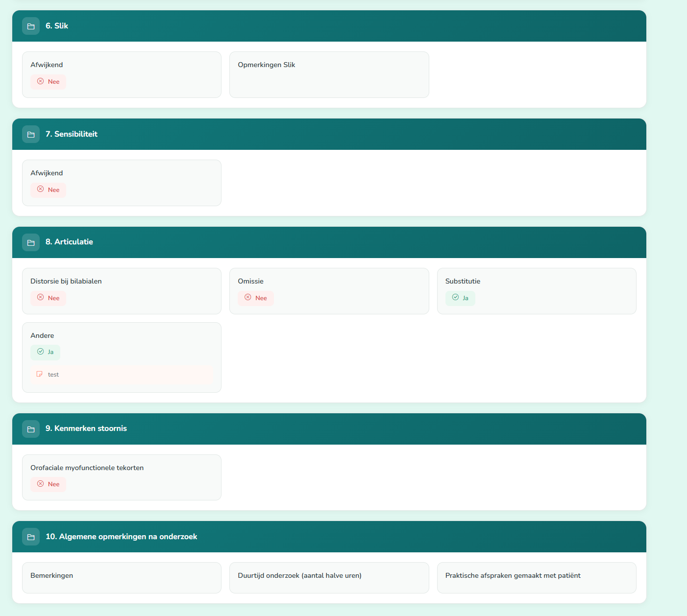Click the note icon next to test
Viewport: 687px width, 616px height.
(40, 374)
